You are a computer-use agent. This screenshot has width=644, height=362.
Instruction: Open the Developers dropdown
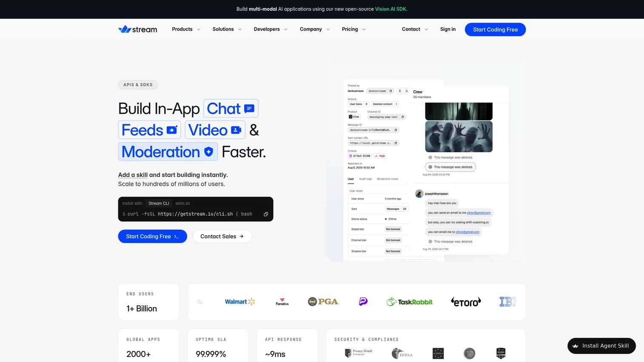(x=271, y=29)
